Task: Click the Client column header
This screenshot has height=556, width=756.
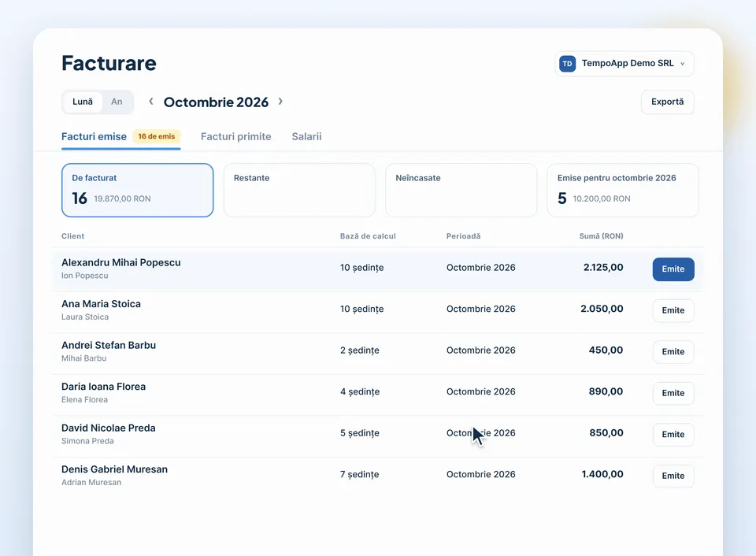Action: click(x=72, y=236)
